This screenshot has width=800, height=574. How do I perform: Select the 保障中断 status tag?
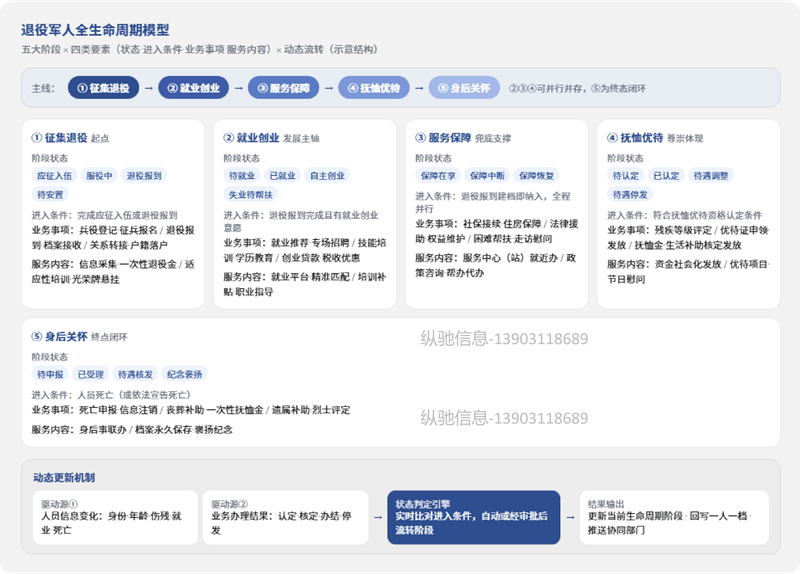click(487, 176)
